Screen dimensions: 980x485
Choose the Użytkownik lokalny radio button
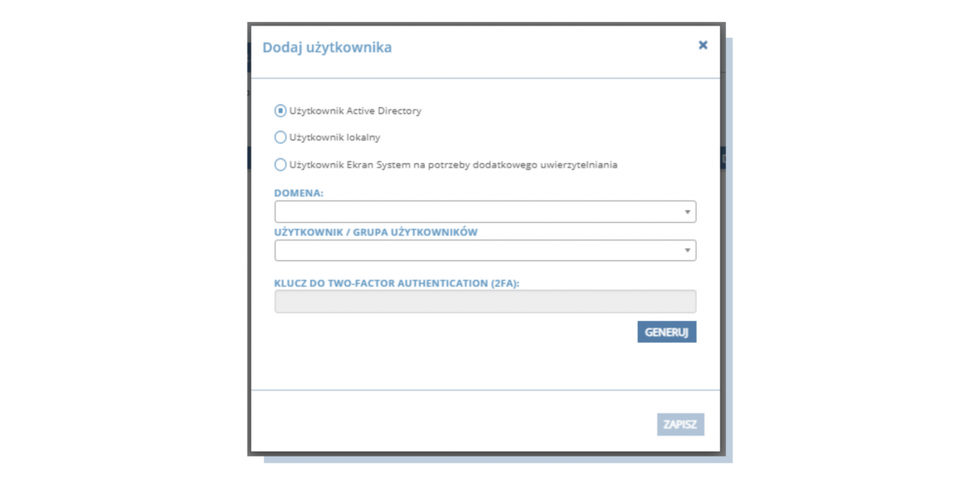(280, 137)
